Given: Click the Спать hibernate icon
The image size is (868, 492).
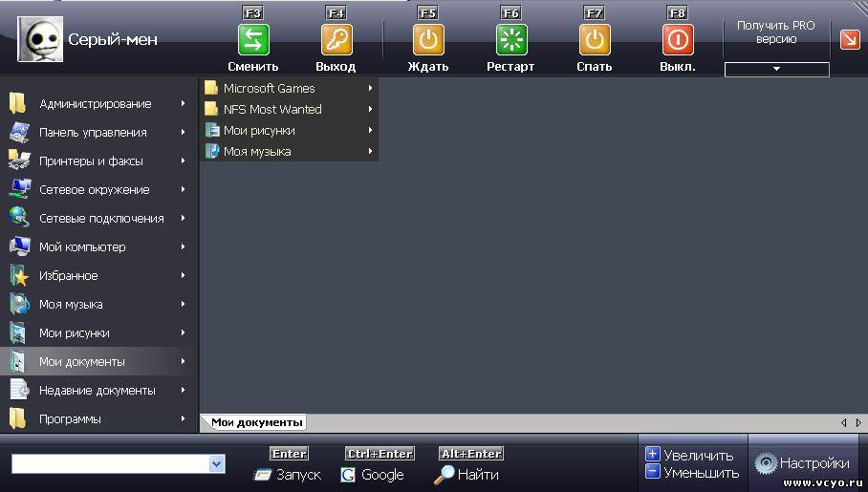Looking at the screenshot, I should coord(595,40).
